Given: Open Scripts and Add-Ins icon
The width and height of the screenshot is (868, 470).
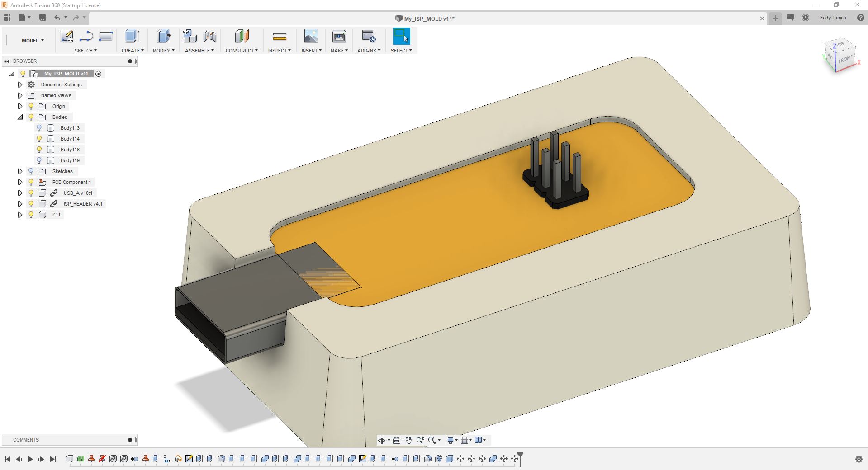Looking at the screenshot, I should pyautogui.click(x=369, y=36).
